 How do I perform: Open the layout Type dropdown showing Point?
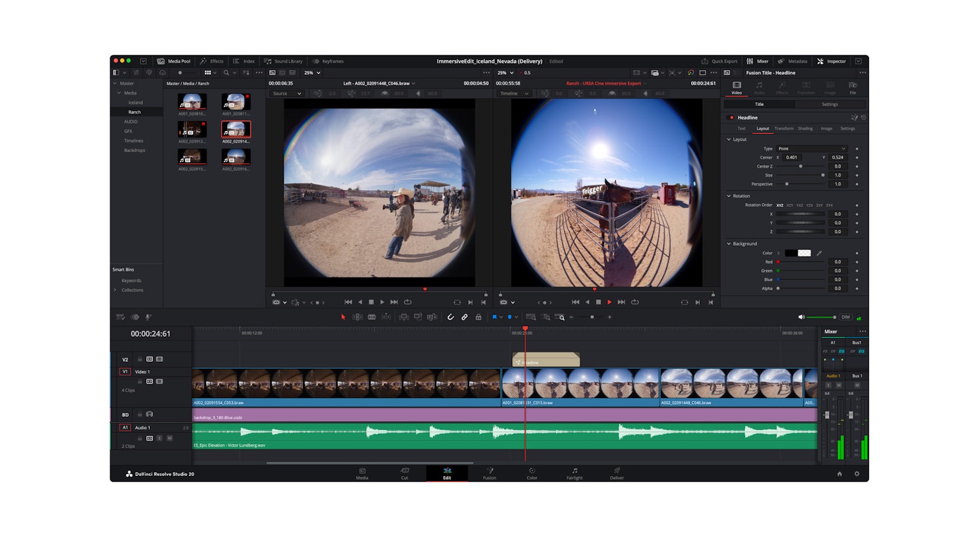812,149
